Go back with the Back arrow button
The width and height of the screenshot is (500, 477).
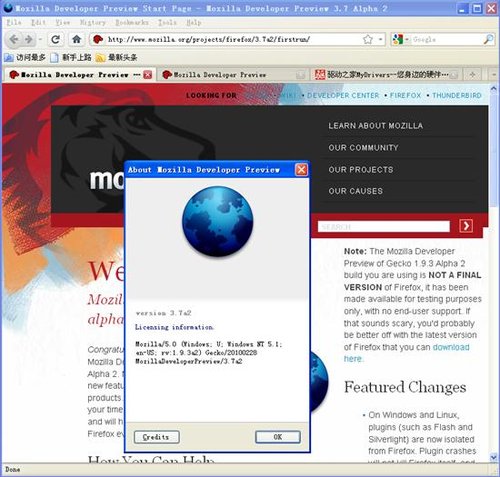14,40
